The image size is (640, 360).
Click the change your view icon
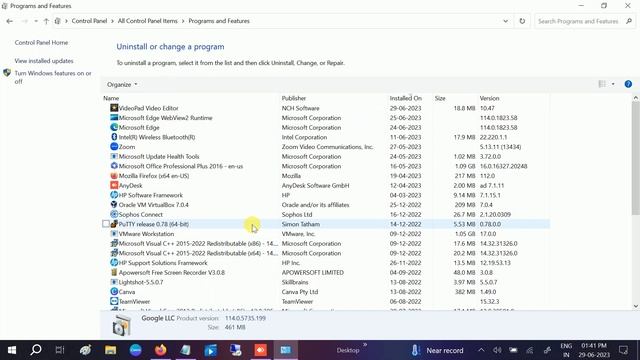tap(602, 84)
